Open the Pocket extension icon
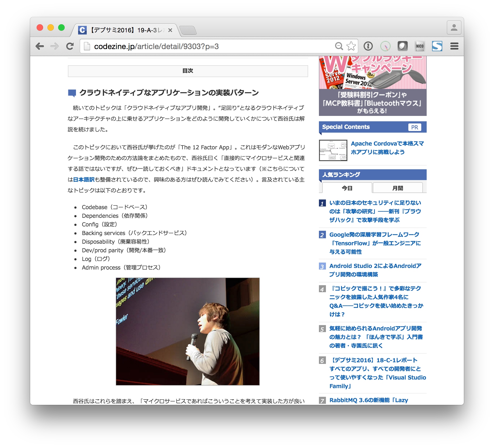 [x=402, y=46]
